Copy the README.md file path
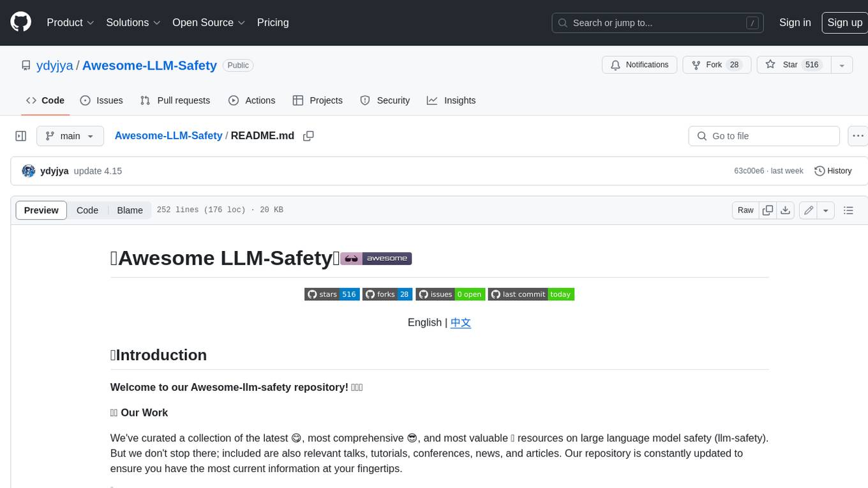Viewport: 868px width, 488px height. tap(308, 136)
